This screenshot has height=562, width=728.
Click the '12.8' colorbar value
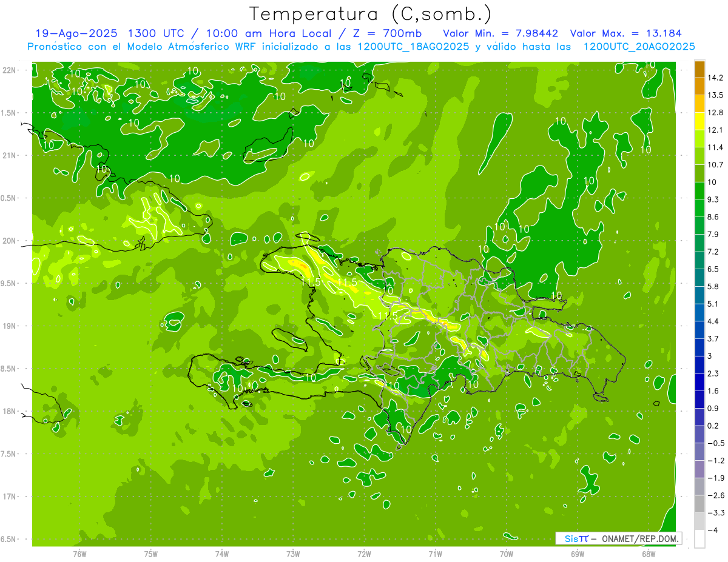coord(715,112)
